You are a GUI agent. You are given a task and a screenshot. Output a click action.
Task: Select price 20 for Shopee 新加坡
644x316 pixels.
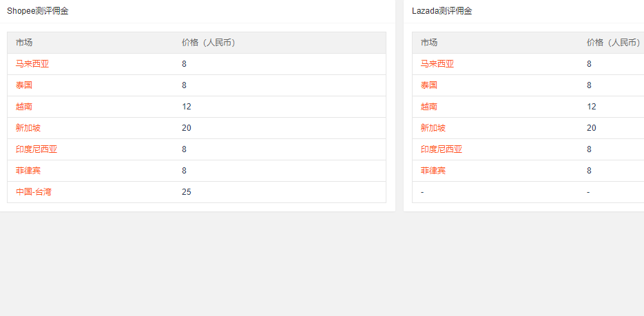pos(187,128)
